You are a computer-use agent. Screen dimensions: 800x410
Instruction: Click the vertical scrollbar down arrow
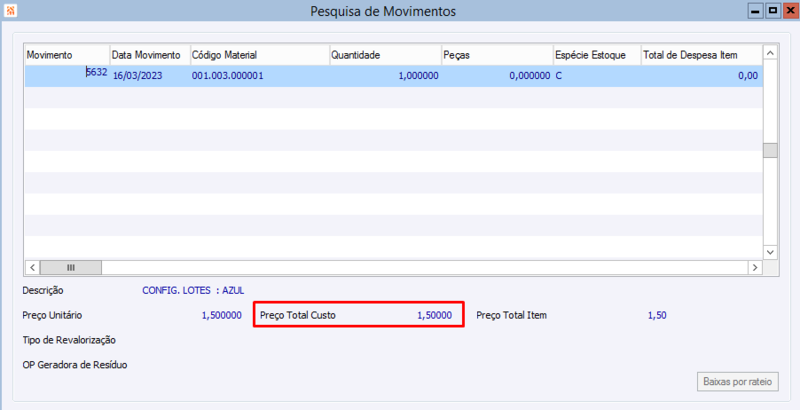[x=770, y=252]
